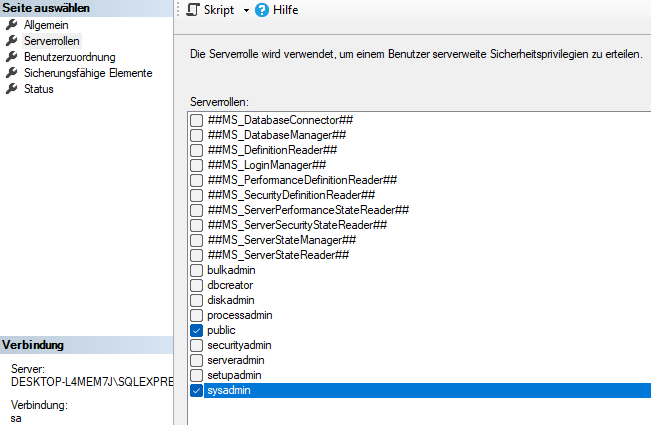Viewport: 651px width, 425px height.
Task: Click the wrench icon beside Serverrollen
Action: point(12,41)
